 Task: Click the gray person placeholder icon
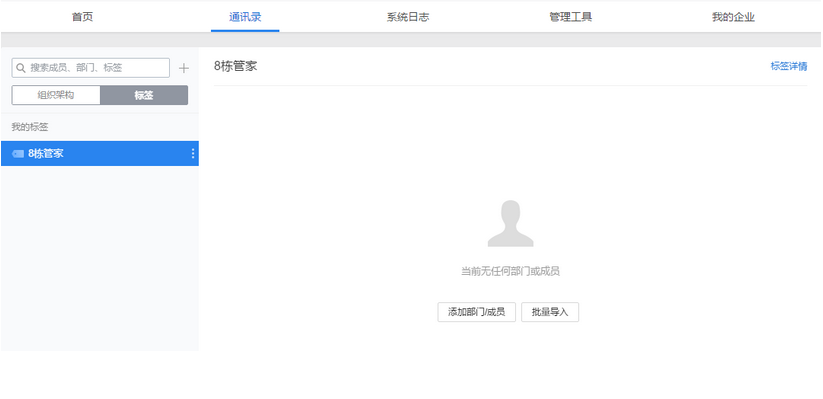click(x=511, y=223)
